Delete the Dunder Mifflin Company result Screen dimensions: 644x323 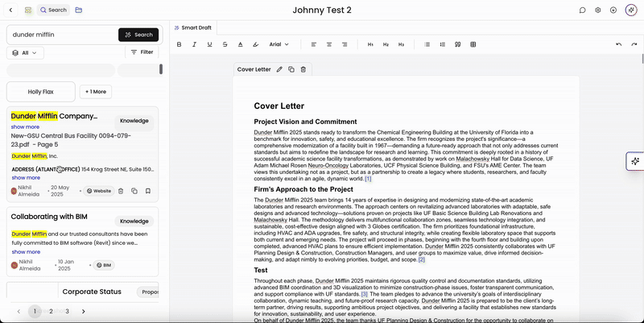[121, 191]
